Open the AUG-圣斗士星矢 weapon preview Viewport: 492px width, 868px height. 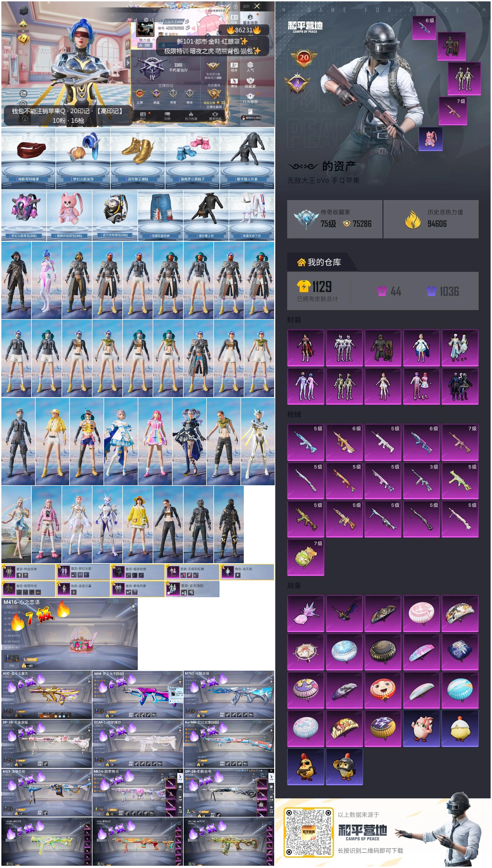(x=47, y=695)
